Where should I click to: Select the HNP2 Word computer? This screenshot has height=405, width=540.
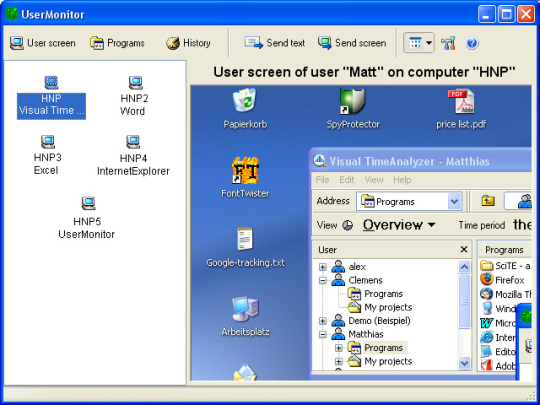tap(134, 96)
